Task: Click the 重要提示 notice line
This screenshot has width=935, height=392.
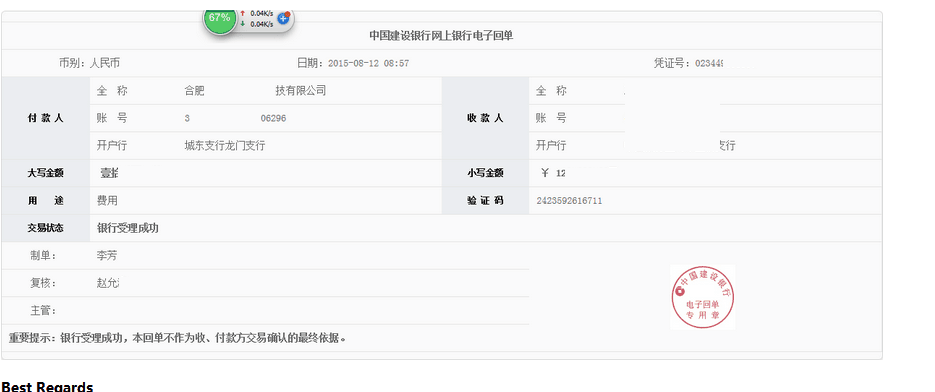Action: [178, 338]
